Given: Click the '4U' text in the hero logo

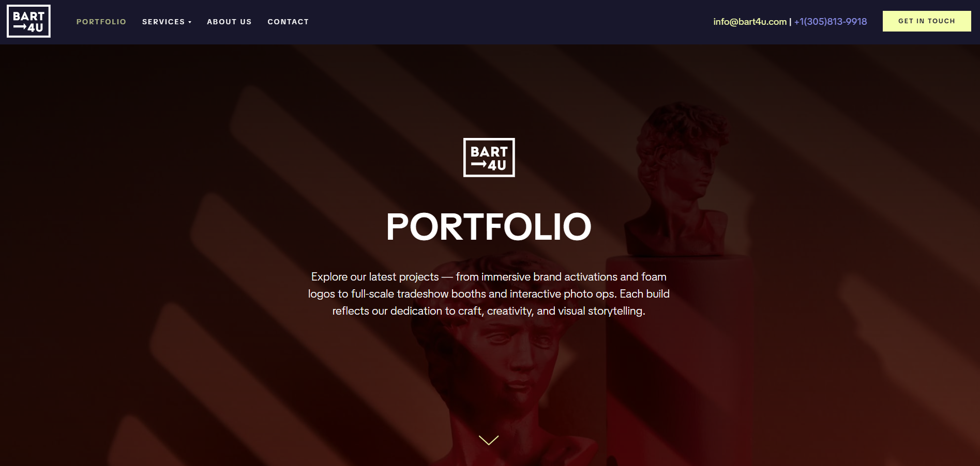Looking at the screenshot, I should click(497, 165).
